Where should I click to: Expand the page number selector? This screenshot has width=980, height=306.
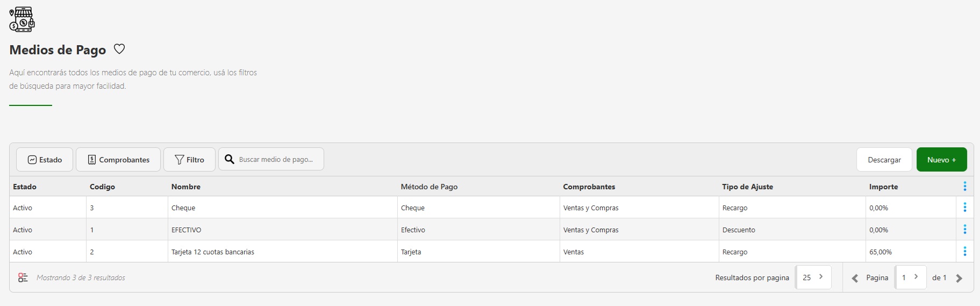[910, 277]
